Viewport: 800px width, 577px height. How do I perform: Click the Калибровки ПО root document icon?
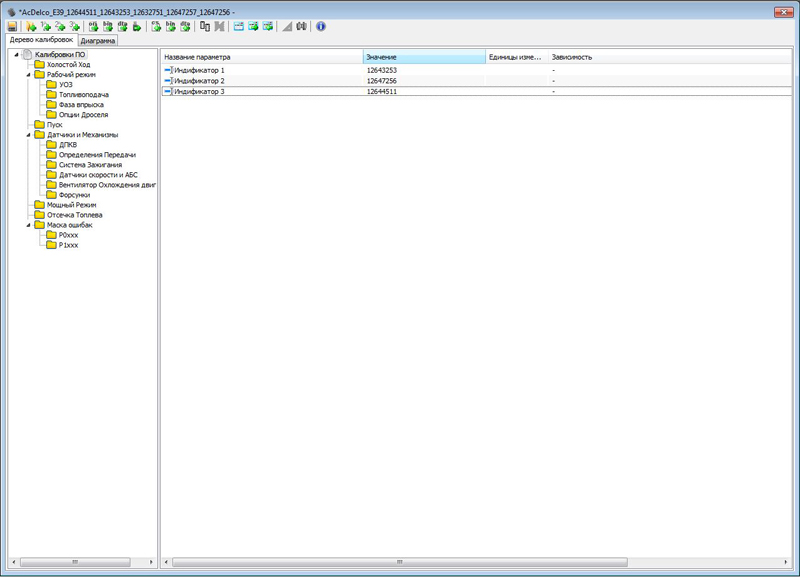(x=28, y=55)
